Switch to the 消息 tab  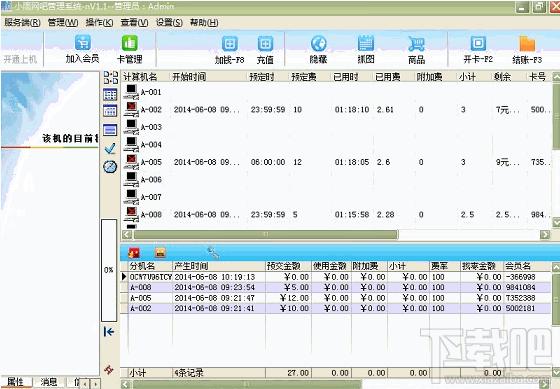pyautogui.click(x=49, y=382)
